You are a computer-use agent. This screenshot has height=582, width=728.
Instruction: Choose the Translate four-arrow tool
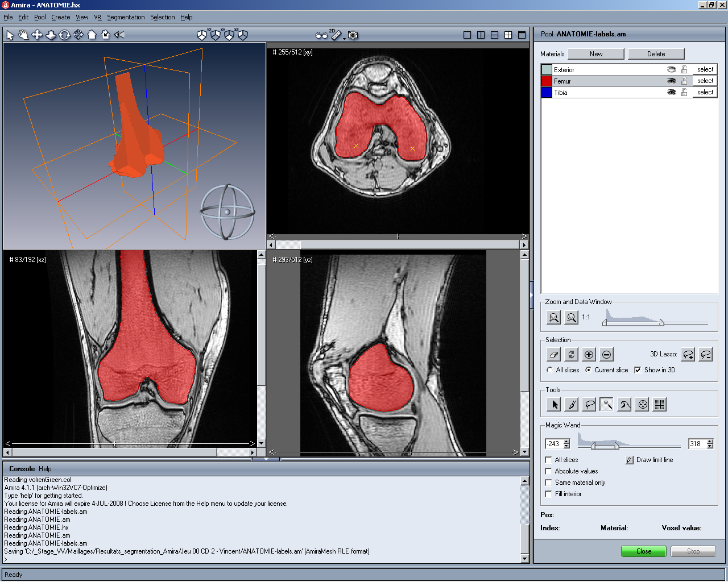(37, 35)
